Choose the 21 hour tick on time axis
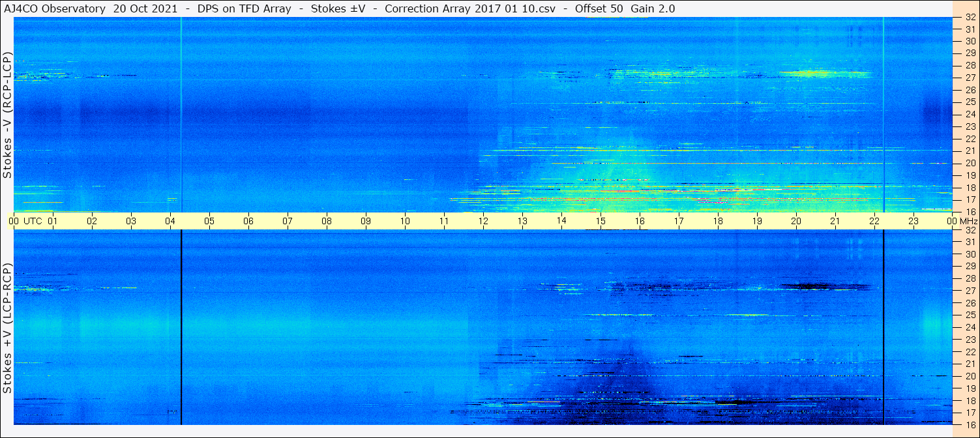980x438 pixels. click(x=835, y=221)
